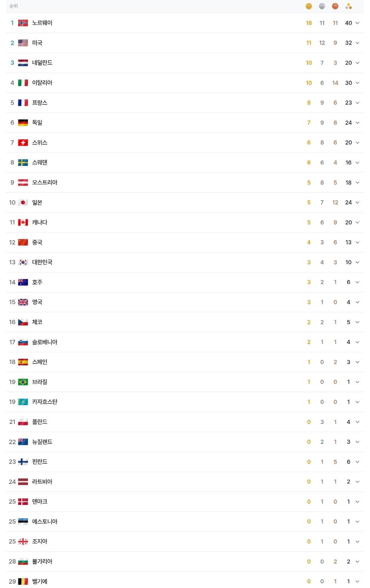Open the 미국 country name link
Viewport: 370px width, 588px height.
[x=37, y=43]
